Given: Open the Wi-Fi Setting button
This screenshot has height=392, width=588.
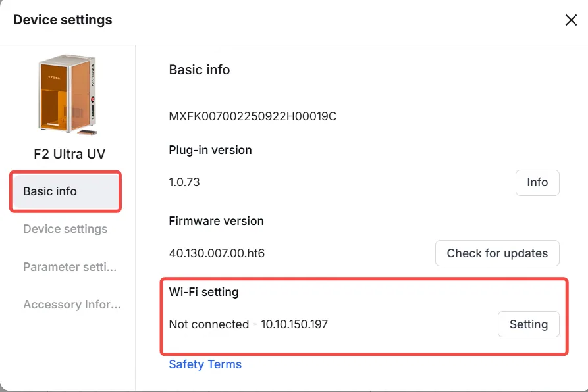Looking at the screenshot, I should click(x=528, y=324).
